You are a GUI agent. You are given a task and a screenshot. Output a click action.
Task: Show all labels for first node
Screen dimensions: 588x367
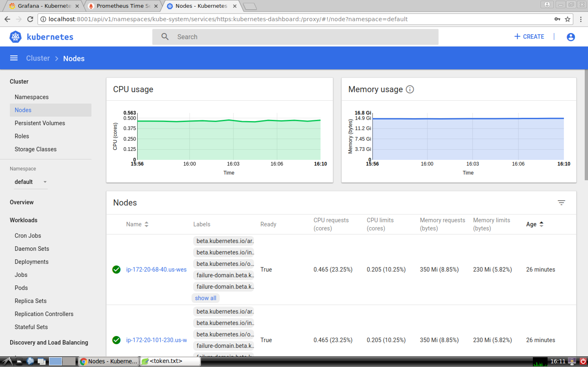(205, 298)
